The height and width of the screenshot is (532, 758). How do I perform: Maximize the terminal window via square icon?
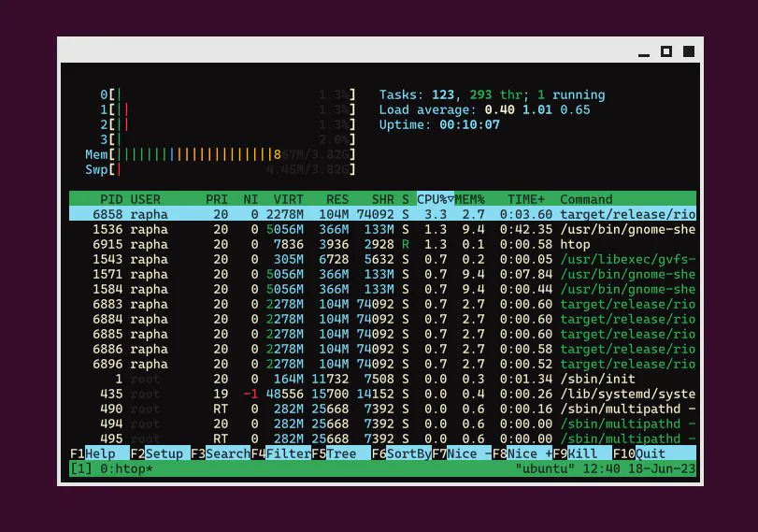tap(666, 51)
